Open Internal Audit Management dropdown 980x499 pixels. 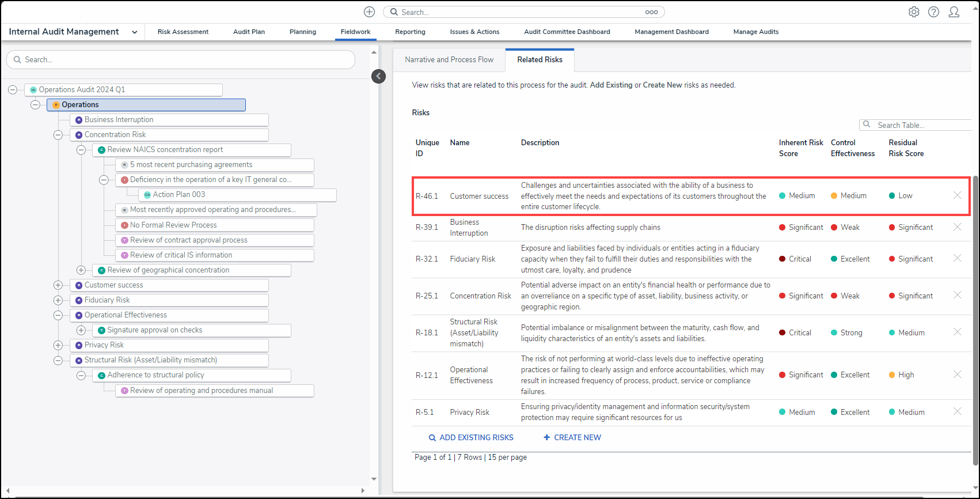tap(134, 32)
